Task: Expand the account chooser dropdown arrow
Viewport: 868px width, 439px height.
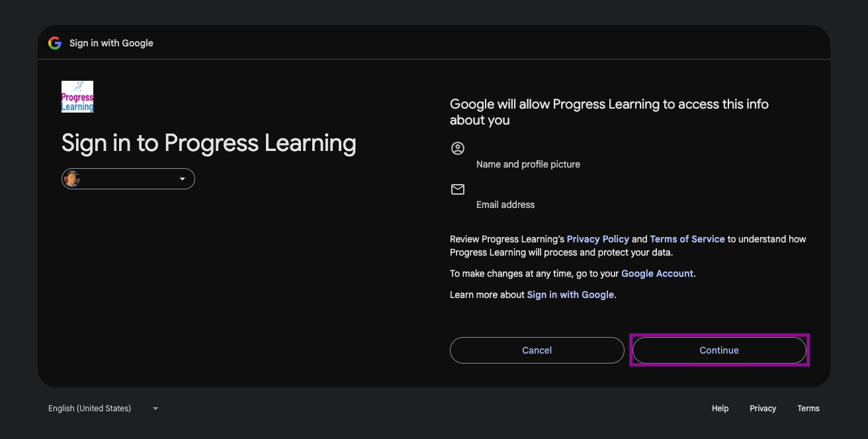Action: tap(183, 179)
